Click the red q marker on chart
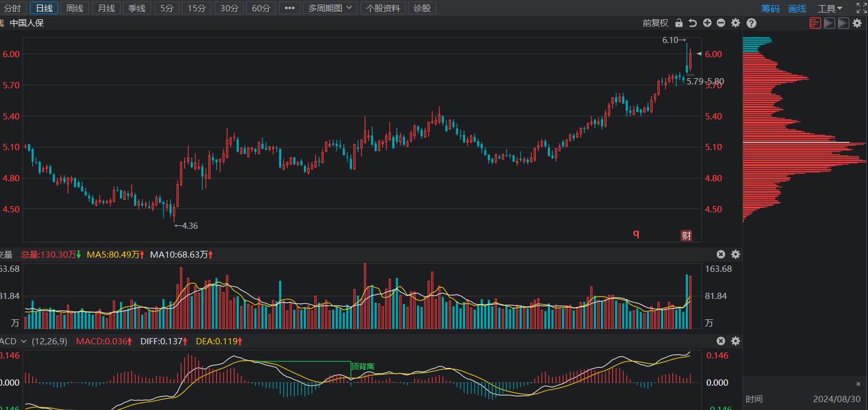The width and height of the screenshot is (868, 410). pos(636,234)
